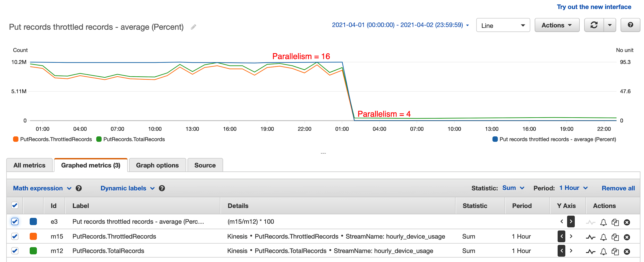This screenshot has height=262, width=644.
Task: Click the blue percent average legend entry
Action: tap(554, 139)
